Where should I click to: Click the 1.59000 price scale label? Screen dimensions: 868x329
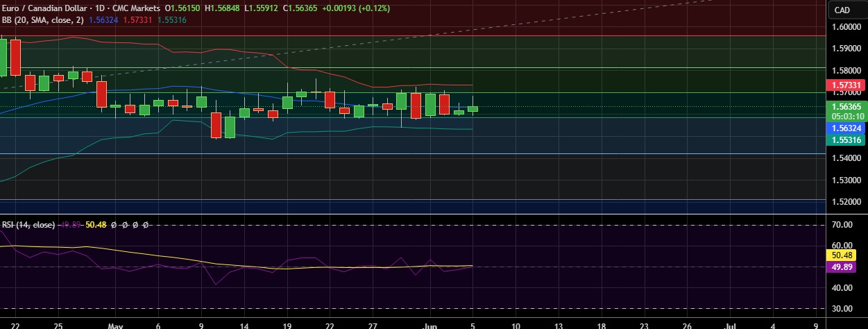[846, 49]
